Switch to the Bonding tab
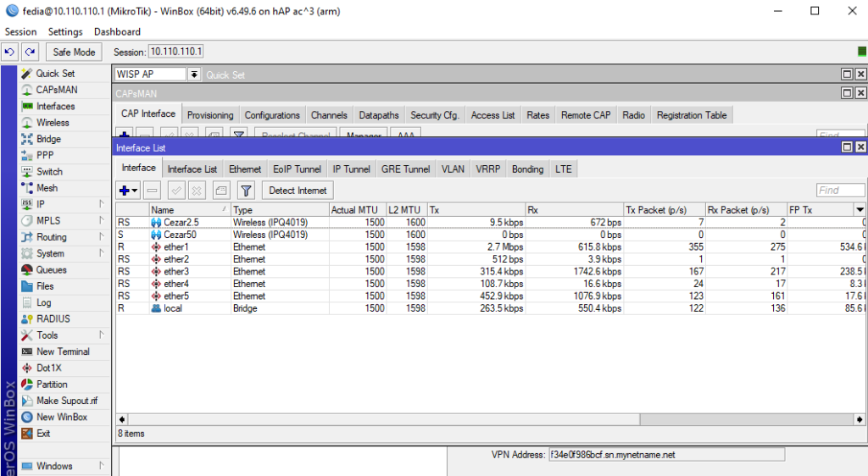The image size is (868, 476). (527, 169)
